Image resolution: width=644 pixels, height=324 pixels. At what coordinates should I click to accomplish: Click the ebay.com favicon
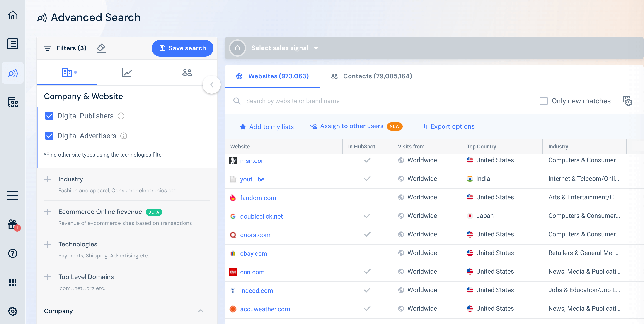[233, 253]
